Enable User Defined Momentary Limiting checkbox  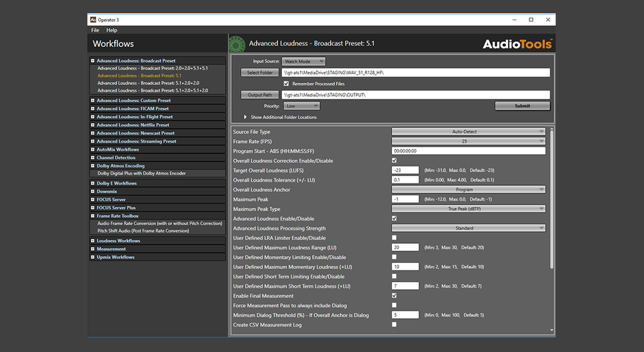coord(394,257)
